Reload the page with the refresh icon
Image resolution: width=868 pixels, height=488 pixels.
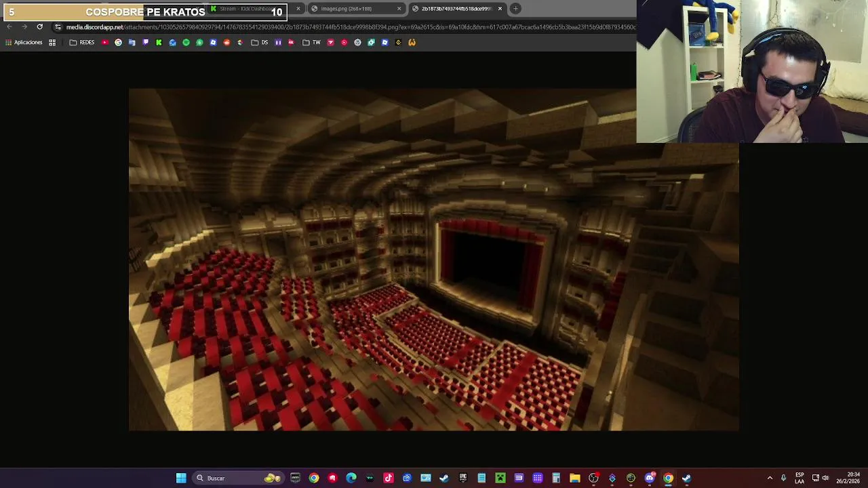point(39,27)
